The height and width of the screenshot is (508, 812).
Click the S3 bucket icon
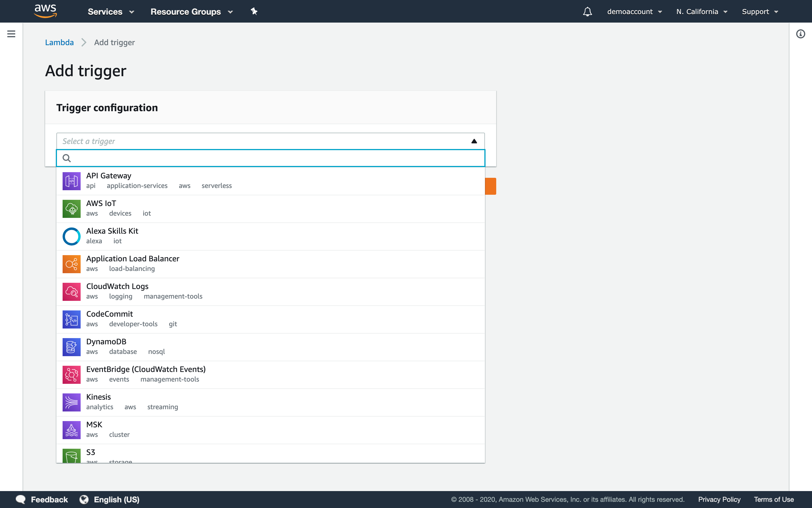(x=71, y=456)
